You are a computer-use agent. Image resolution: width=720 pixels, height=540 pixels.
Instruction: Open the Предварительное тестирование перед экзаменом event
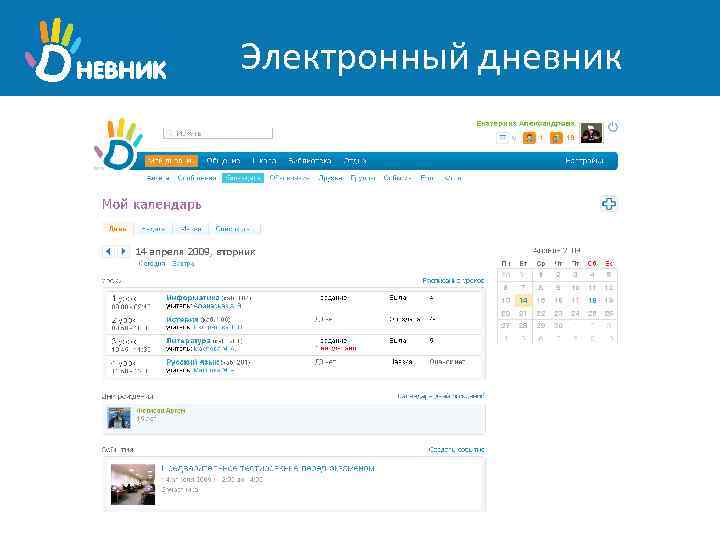coord(268,468)
